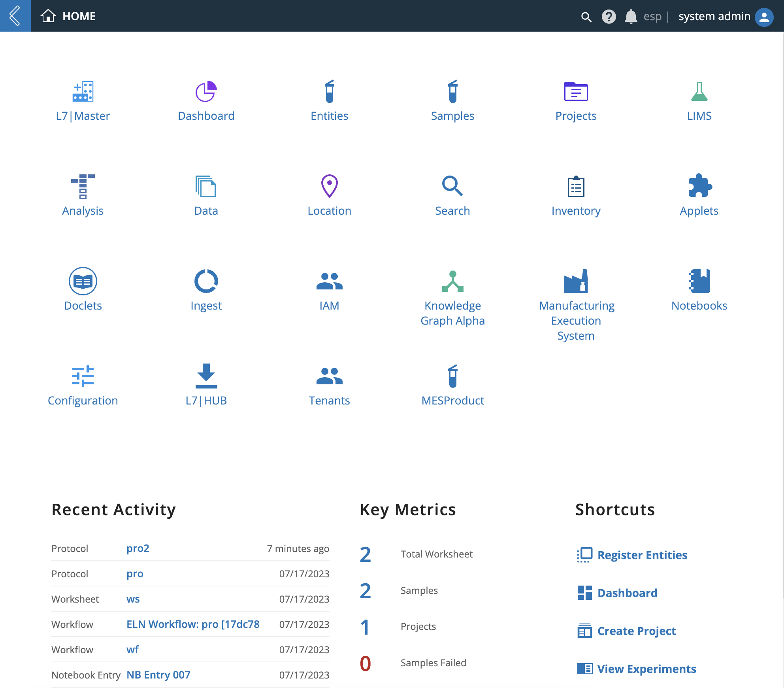
Task: Click the HOME breadcrumb label
Action: pos(79,16)
